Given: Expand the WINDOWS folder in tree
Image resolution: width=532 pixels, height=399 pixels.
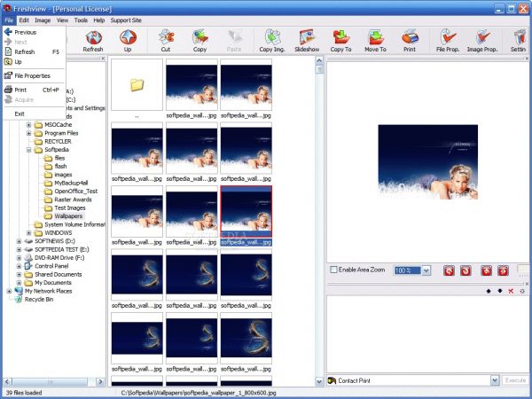Looking at the screenshot, I should [28, 232].
